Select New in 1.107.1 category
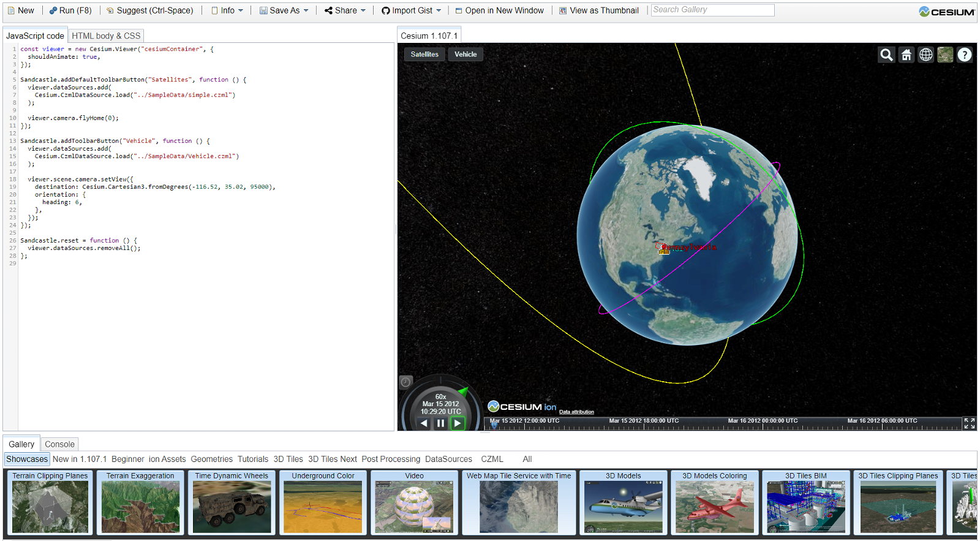980x541 pixels. [80, 459]
